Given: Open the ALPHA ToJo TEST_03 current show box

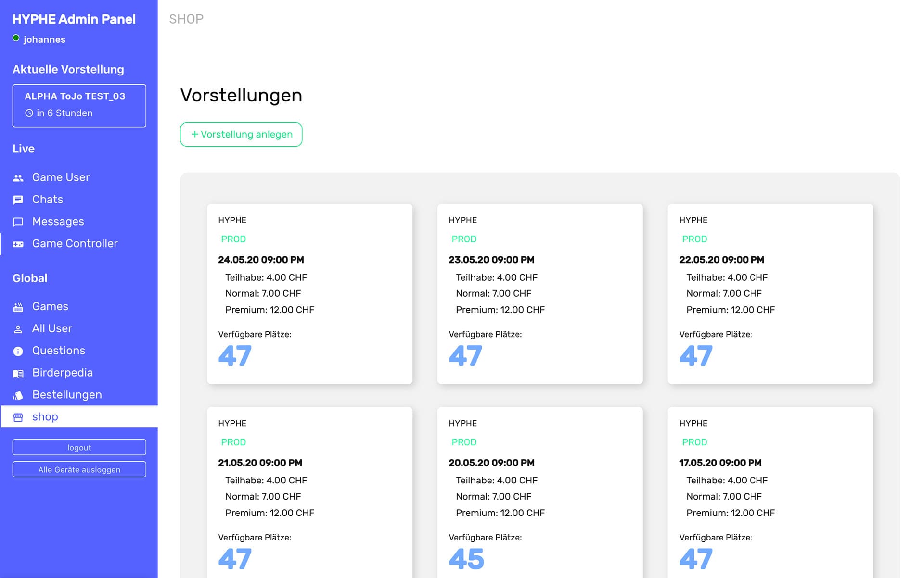Looking at the screenshot, I should click(x=79, y=106).
